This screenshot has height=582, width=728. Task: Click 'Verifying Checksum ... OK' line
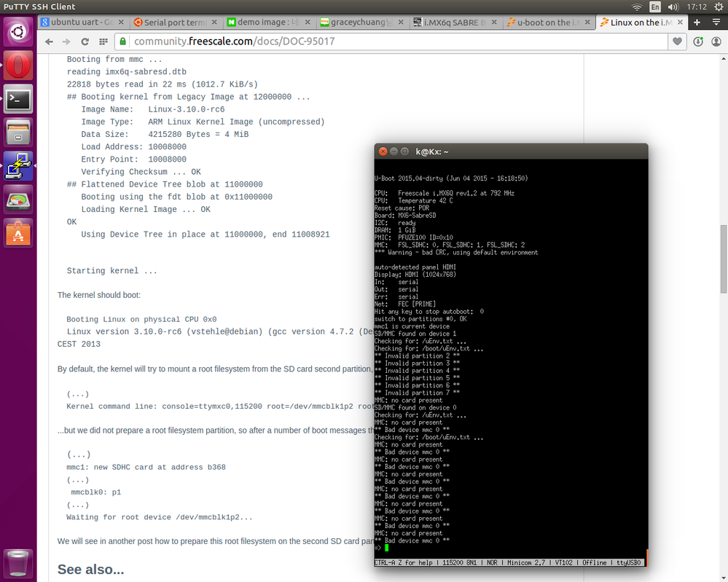point(141,172)
